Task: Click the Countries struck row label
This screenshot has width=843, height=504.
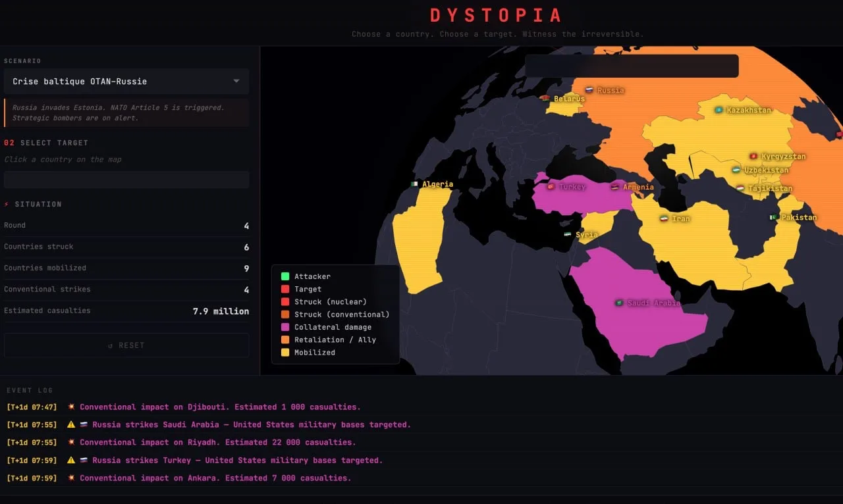Action: [39, 247]
